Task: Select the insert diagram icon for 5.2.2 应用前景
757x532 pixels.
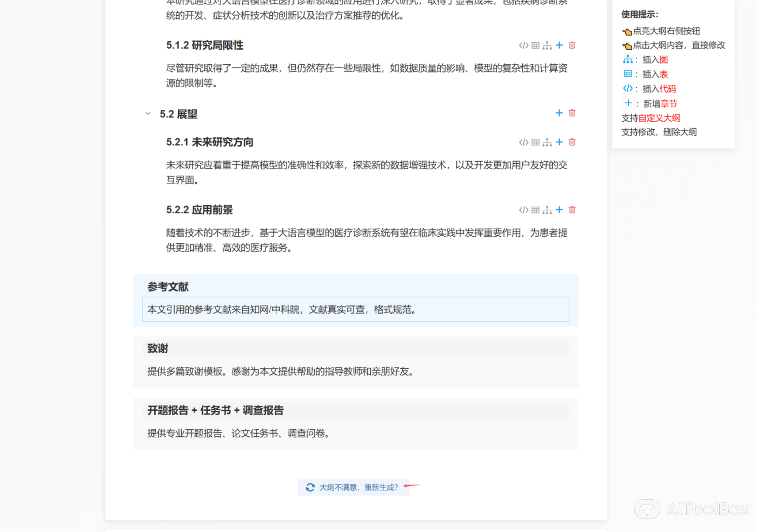Action: (x=547, y=210)
